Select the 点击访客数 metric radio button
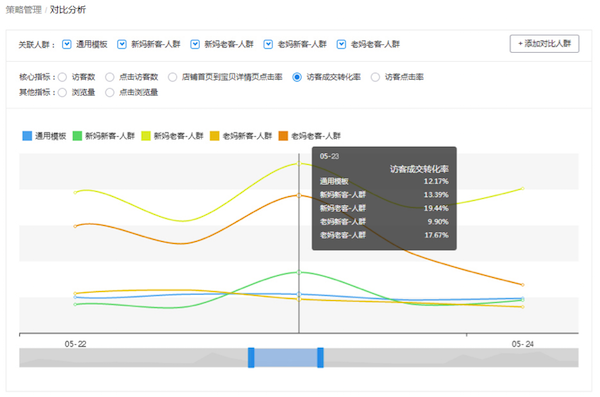The height and width of the screenshot is (397, 600). click(x=110, y=77)
